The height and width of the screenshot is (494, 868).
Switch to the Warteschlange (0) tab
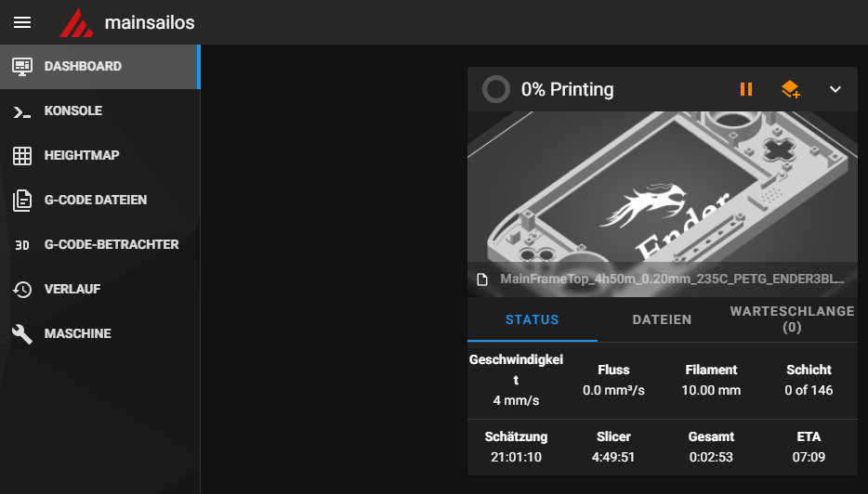[792, 319]
